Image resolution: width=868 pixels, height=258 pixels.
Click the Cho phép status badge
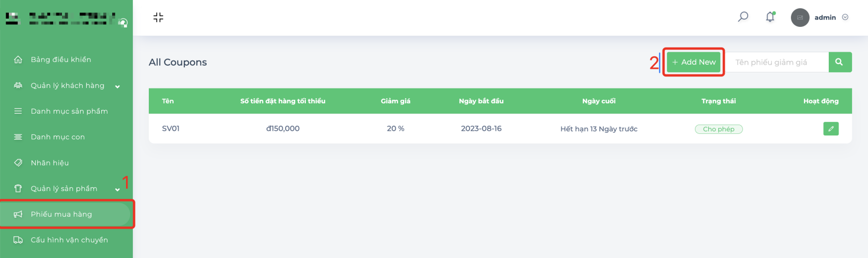coord(719,129)
